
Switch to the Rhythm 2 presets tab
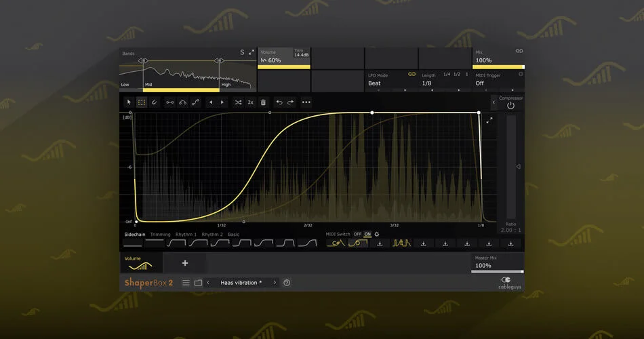coord(212,235)
